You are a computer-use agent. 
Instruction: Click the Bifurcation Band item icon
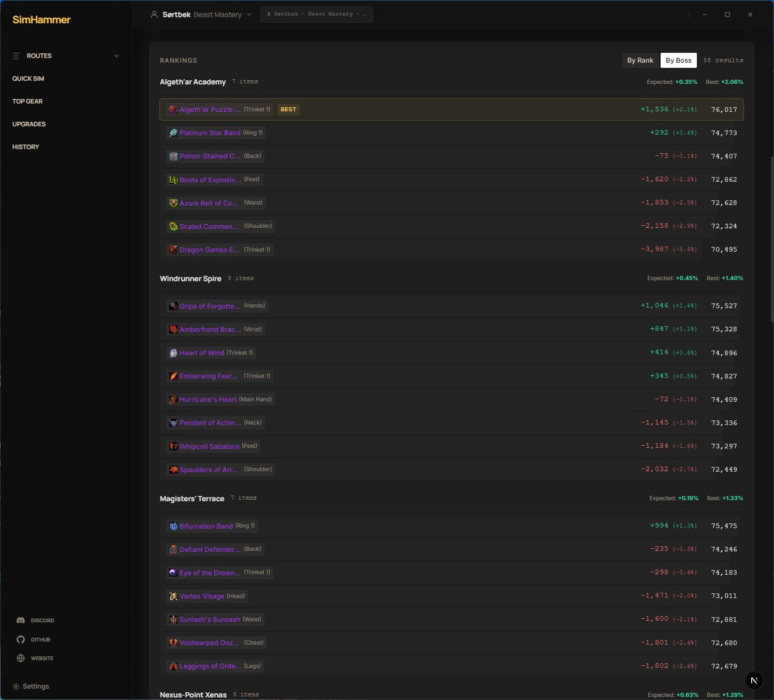[x=173, y=526]
